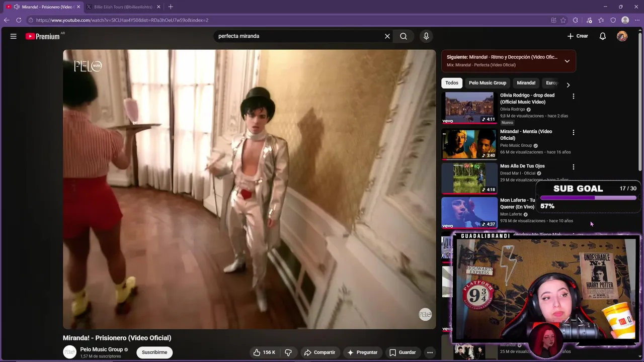Image resolution: width=644 pixels, height=362 pixels.
Task: Open the Dread Mar I - Oficial channel name
Action: tap(518, 173)
